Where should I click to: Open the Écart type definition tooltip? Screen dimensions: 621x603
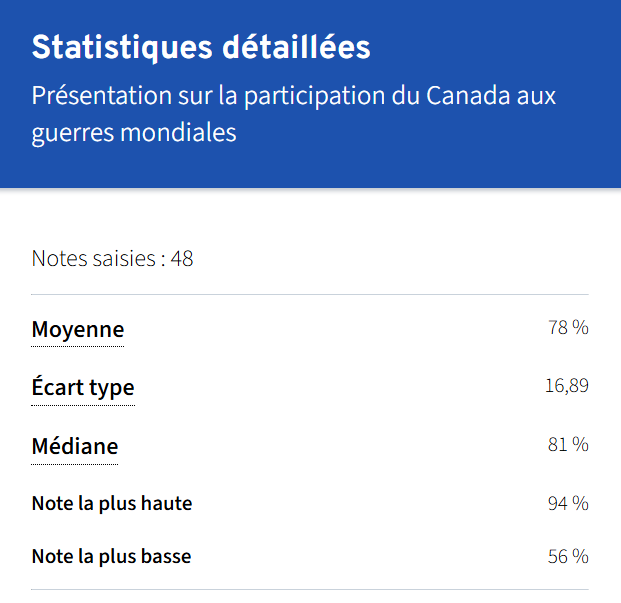pyautogui.click(x=83, y=387)
